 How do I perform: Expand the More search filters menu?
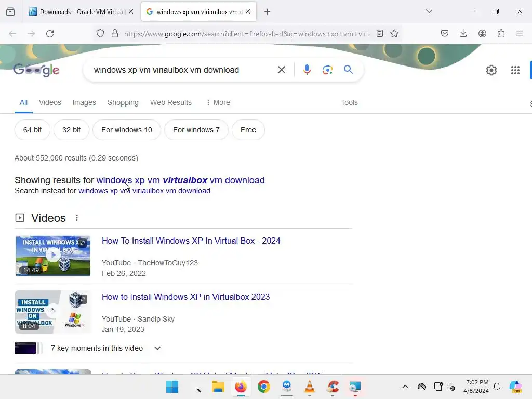(218, 102)
